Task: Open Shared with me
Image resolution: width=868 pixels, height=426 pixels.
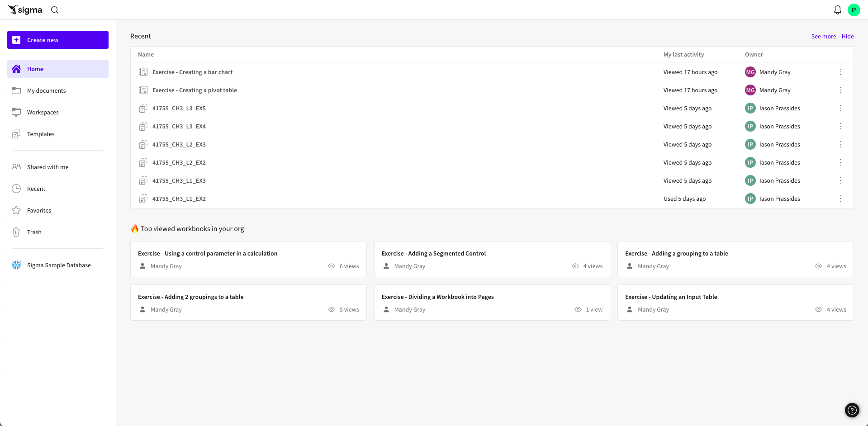Action: [47, 167]
